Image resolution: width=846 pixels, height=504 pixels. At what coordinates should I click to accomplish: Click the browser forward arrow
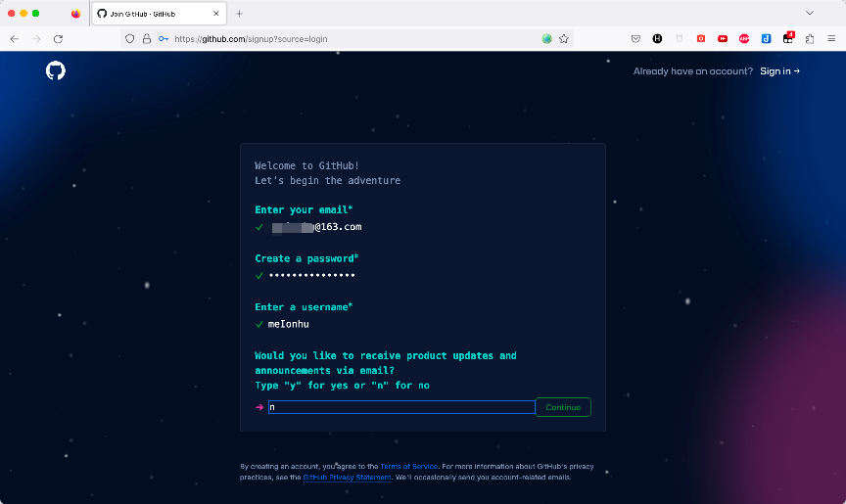36,39
